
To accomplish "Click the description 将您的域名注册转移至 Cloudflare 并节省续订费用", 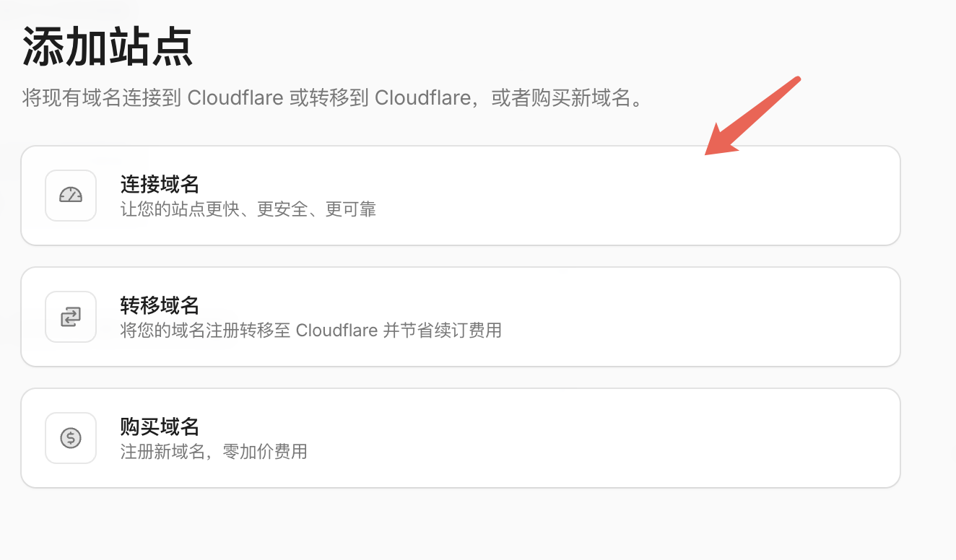I will pyautogui.click(x=310, y=331).
